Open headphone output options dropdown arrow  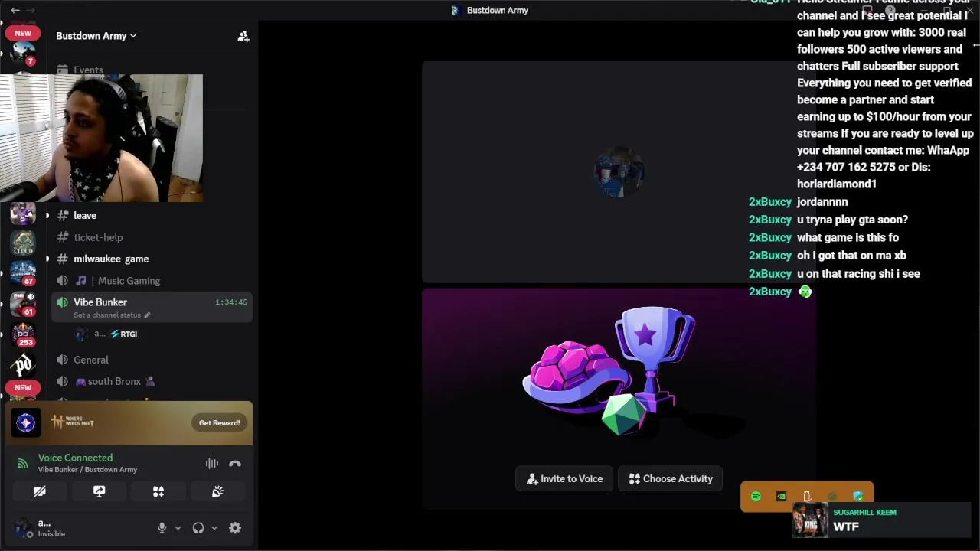(214, 528)
